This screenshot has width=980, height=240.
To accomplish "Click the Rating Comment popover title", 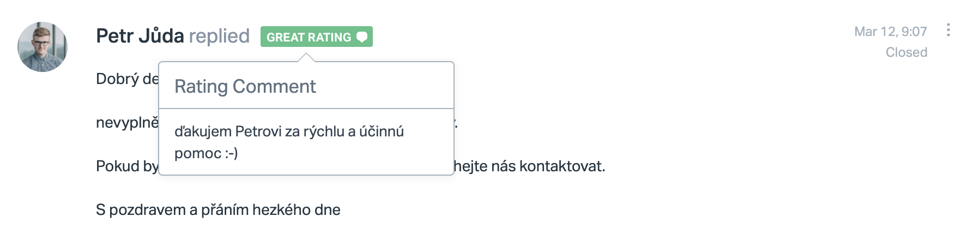I will click(x=245, y=86).
